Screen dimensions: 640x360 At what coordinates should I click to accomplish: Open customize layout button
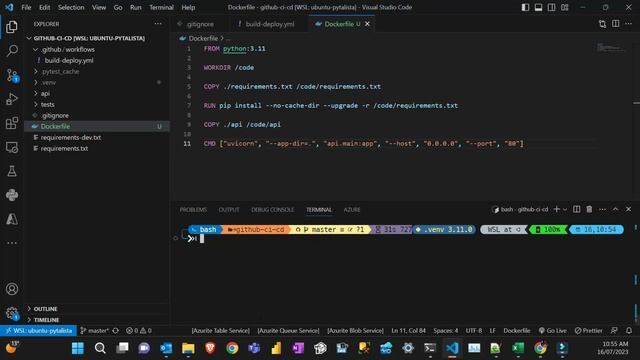(x=564, y=7)
